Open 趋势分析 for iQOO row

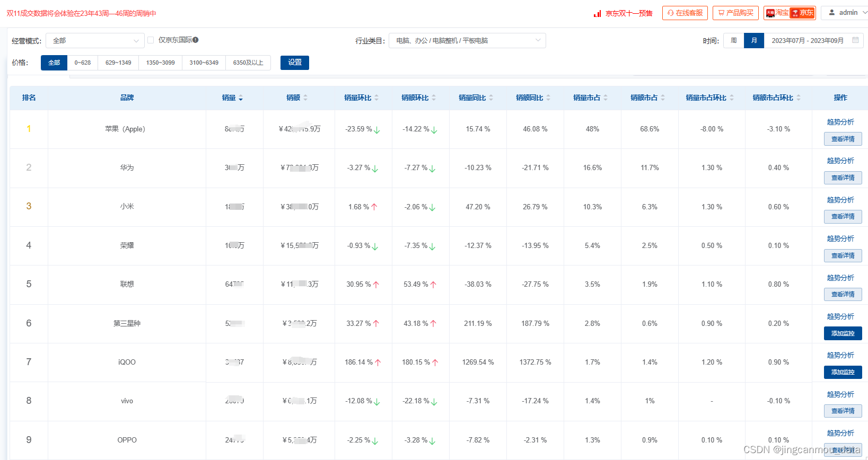point(840,355)
